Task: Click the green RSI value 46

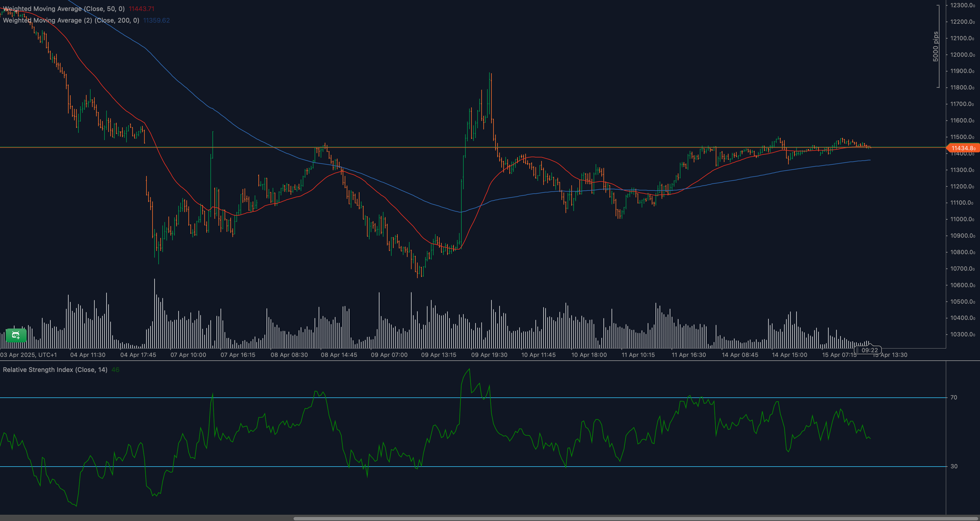Action: pos(115,370)
